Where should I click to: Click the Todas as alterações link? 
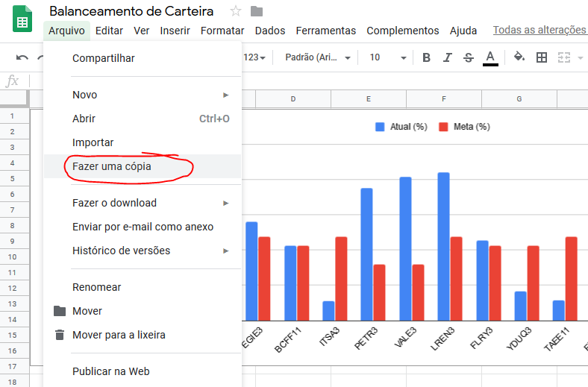coord(540,30)
